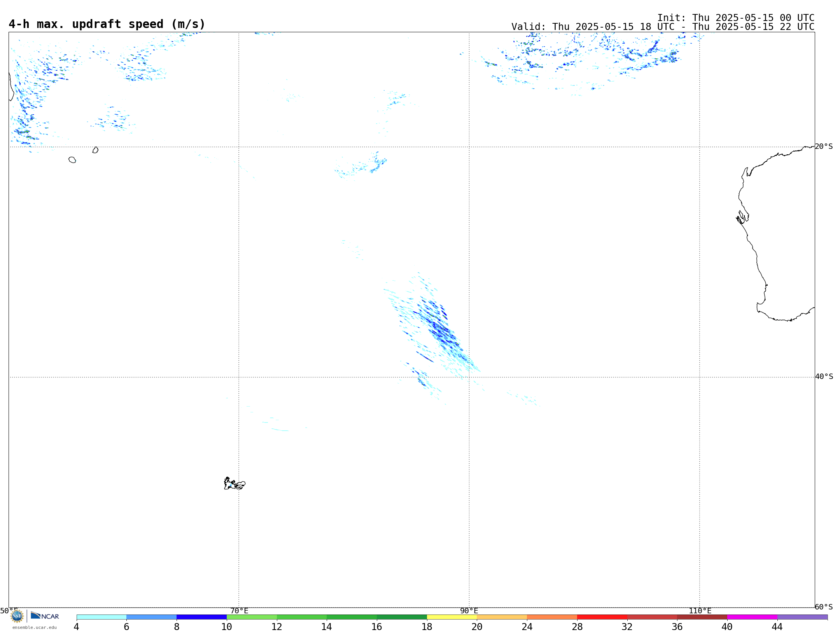Pick the light cyan 4–6 m/s swatch
The image size is (840, 632).
click(x=101, y=617)
